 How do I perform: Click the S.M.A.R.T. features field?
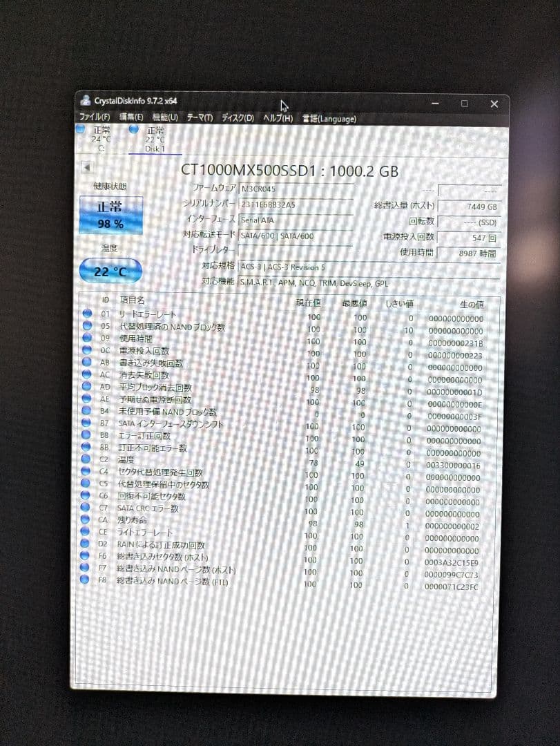coord(369,284)
